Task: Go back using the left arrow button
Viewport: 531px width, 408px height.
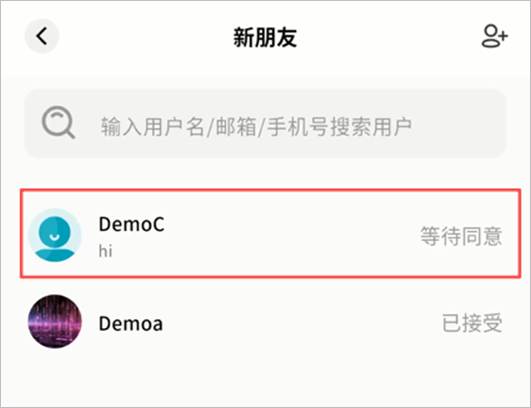Action: click(x=42, y=36)
